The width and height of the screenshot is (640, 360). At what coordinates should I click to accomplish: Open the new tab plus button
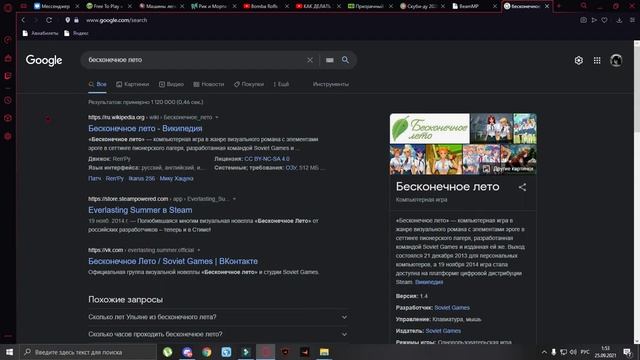tap(559, 6)
